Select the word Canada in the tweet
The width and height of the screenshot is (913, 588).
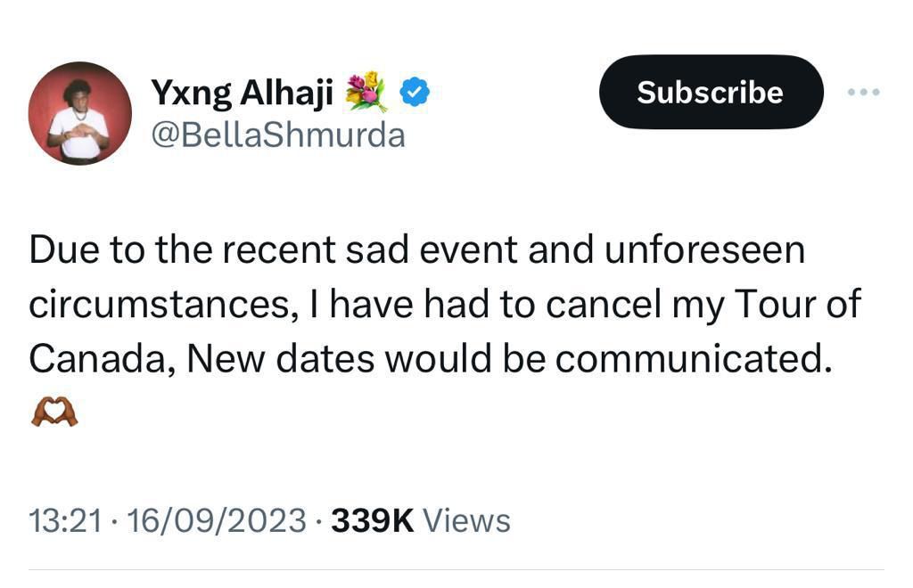click(x=98, y=358)
